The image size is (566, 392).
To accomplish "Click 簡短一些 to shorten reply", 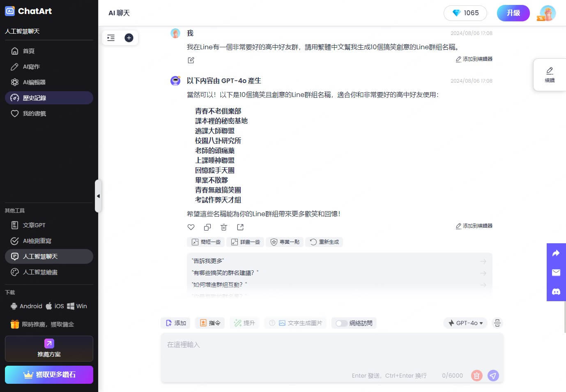I will click(x=206, y=242).
